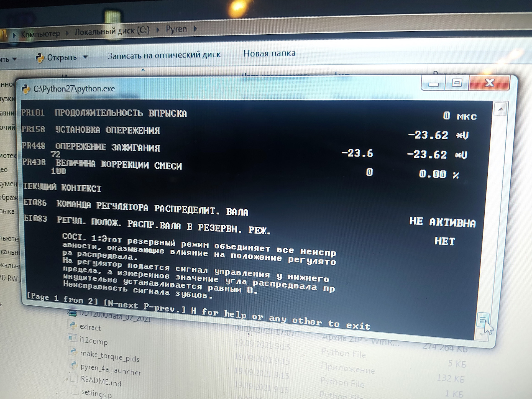Click console scrollbar up arrow
The width and height of the screenshot is (532, 399).
(500, 109)
